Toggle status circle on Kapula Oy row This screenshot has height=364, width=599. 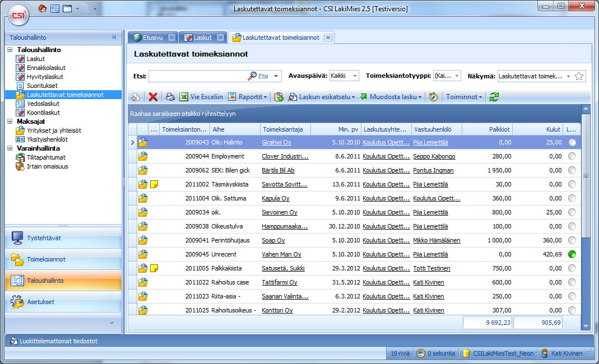pyautogui.click(x=572, y=198)
